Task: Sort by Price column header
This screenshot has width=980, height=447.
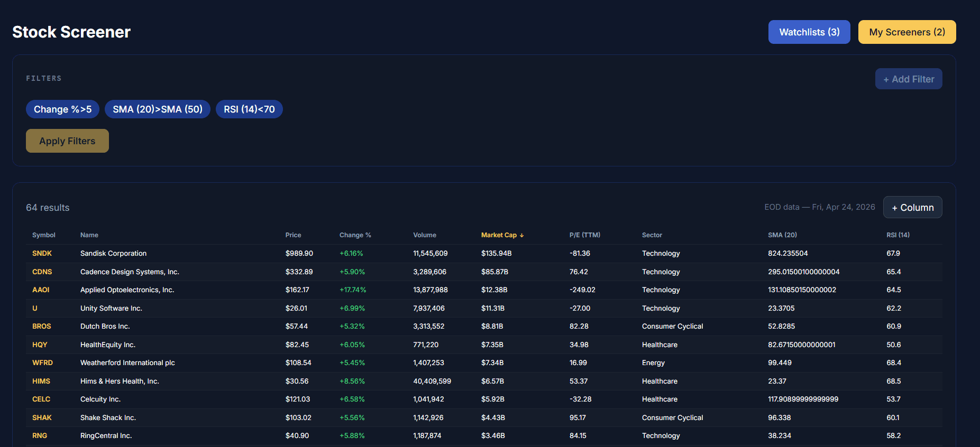Action: click(x=294, y=235)
